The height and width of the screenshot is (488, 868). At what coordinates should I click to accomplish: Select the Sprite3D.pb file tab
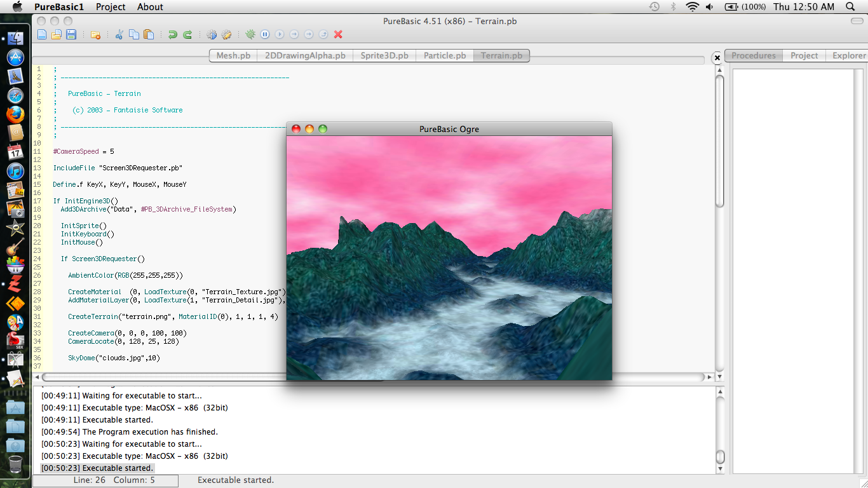coord(384,55)
